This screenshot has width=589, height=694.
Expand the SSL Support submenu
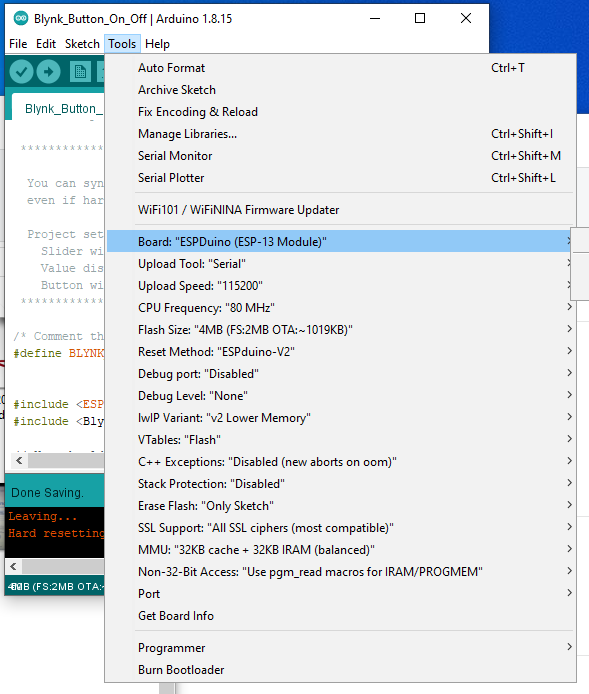(341, 528)
